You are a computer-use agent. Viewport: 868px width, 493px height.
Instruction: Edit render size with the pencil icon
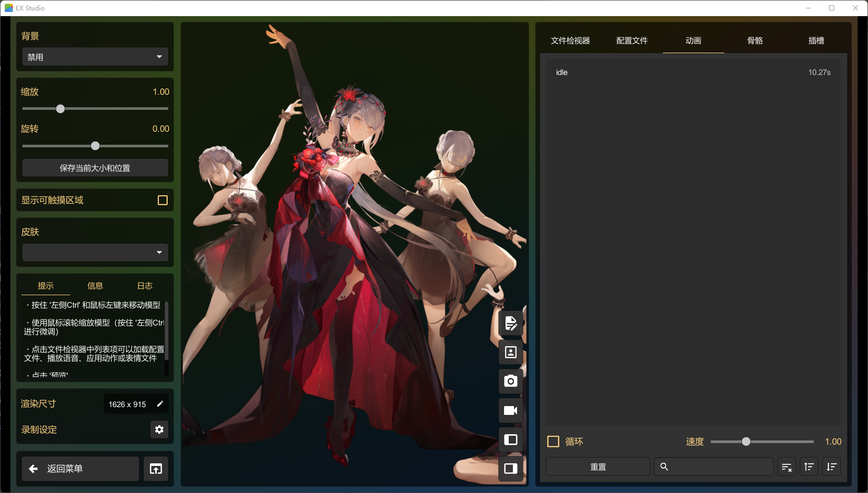click(x=160, y=404)
